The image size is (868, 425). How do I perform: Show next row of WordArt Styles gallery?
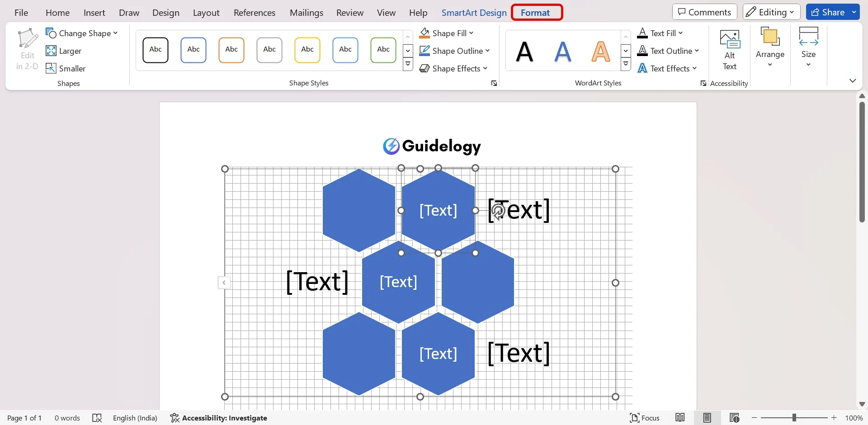pos(626,51)
